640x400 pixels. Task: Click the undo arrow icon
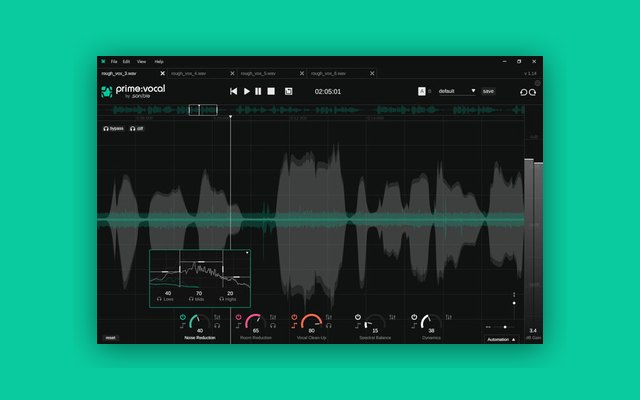(x=523, y=92)
